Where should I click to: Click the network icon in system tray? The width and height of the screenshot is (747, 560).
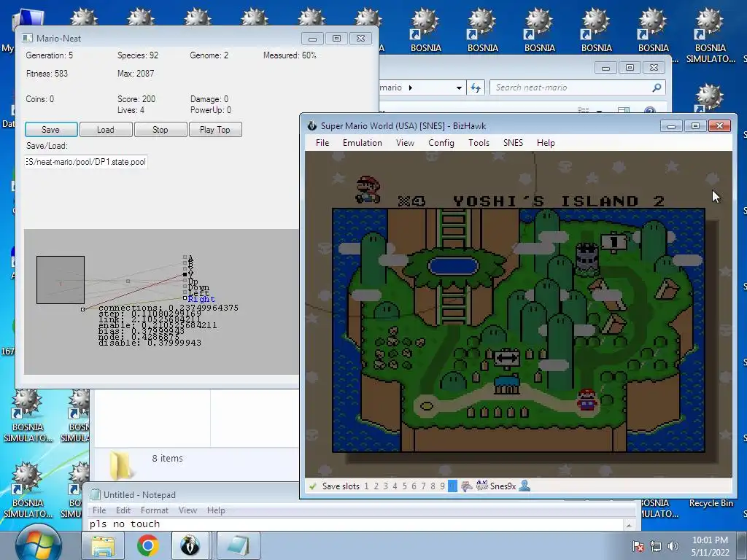coord(656,546)
